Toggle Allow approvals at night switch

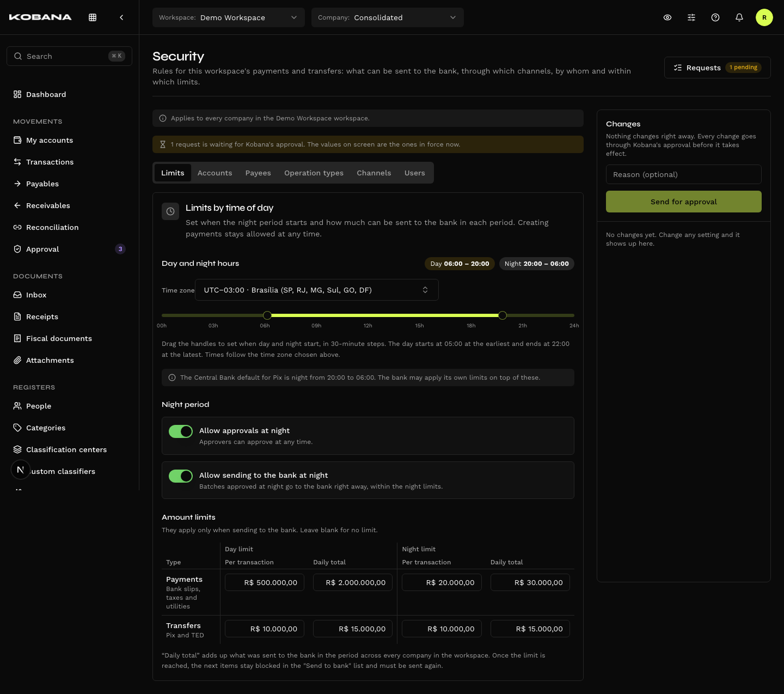(x=181, y=431)
